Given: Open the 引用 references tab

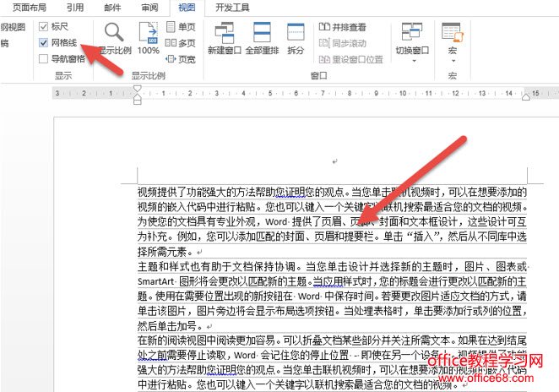Looking at the screenshot, I should click(x=75, y=8).
